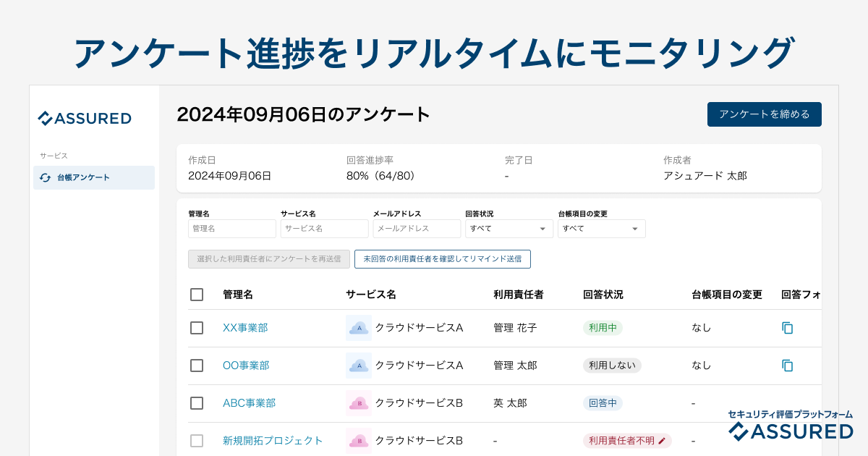
Task: Click the ASSURED logo in sidebar
Action: pyautogui.click(x=84, y=119)
